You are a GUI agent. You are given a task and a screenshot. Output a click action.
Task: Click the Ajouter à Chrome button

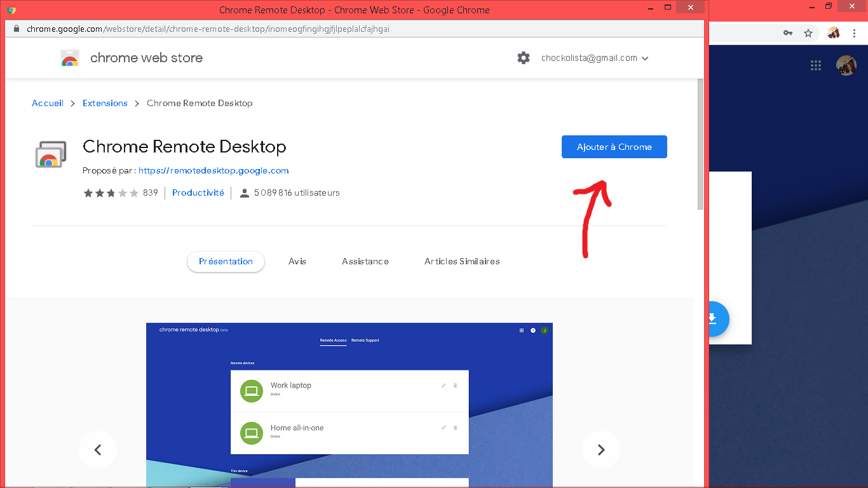[x=614, y=147]
